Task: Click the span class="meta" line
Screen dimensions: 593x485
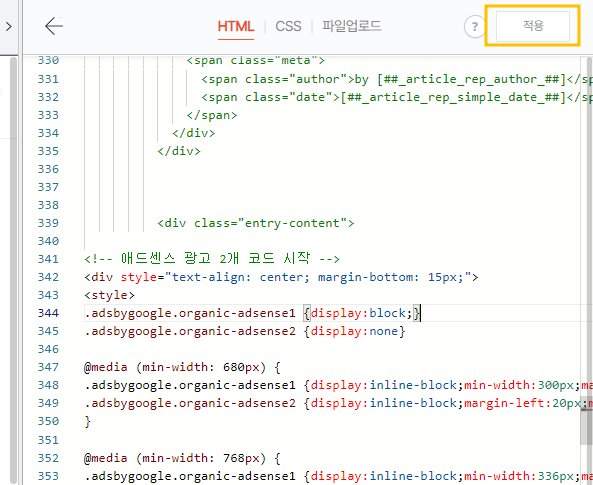Action: pos(256,61)
